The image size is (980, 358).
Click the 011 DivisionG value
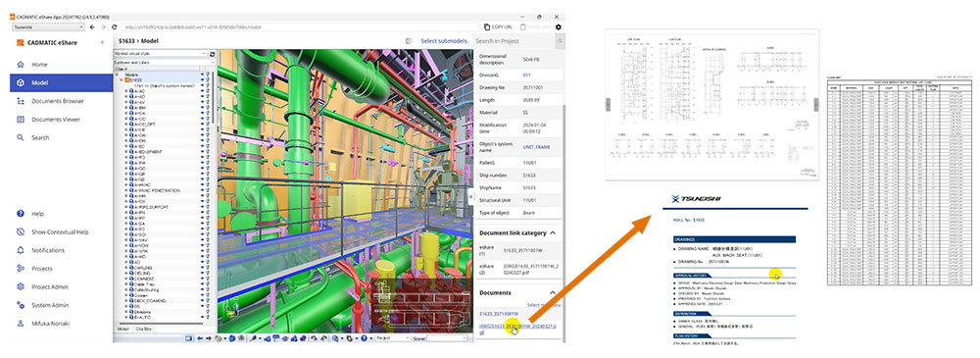527,75
